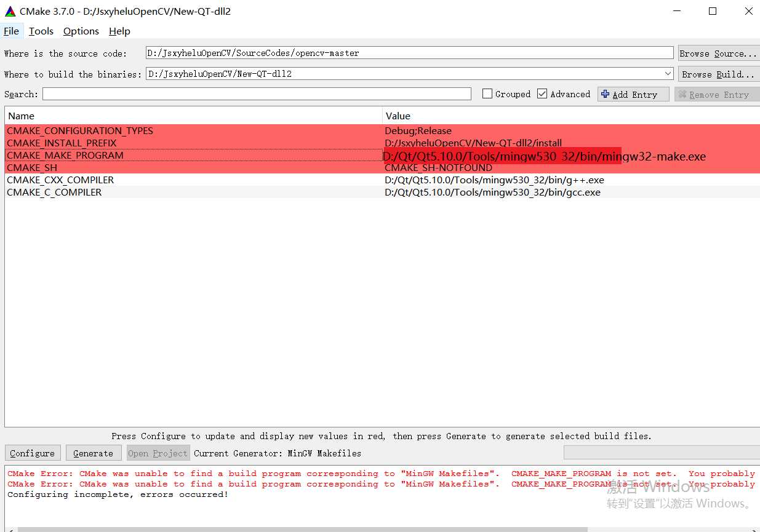This screenshot has height=532, width=760.
Task: Click the progress bar beside Current Generator
Action: point(662,453)
